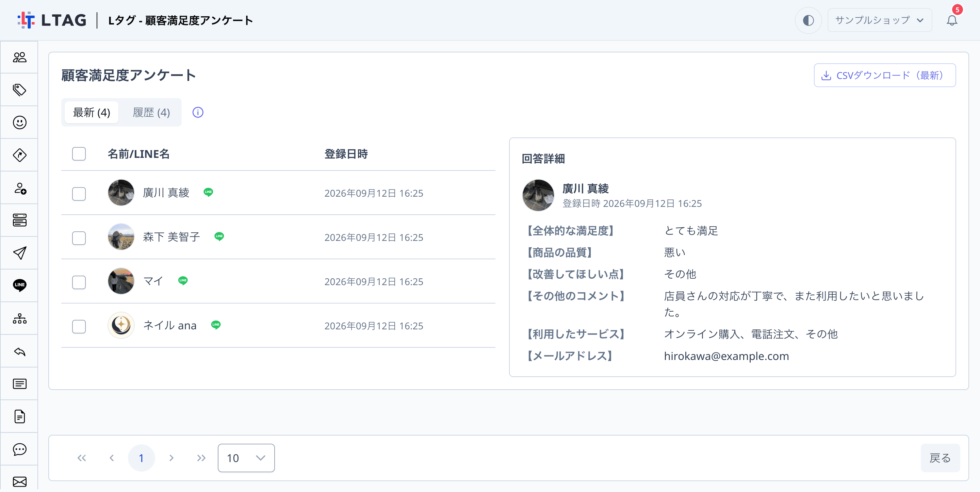
Task: Open the tags sidebar icon
Action: (19, 90)
